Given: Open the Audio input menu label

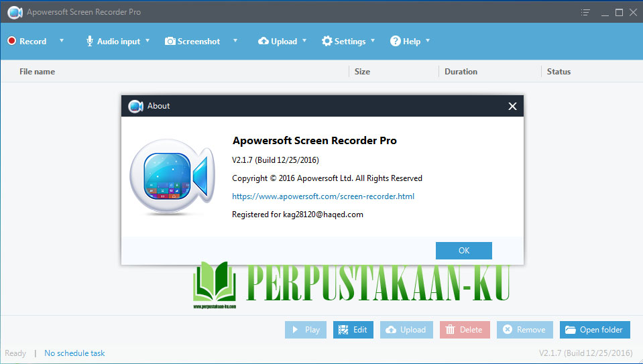Looking at the screenshot, I should (119, 42).
